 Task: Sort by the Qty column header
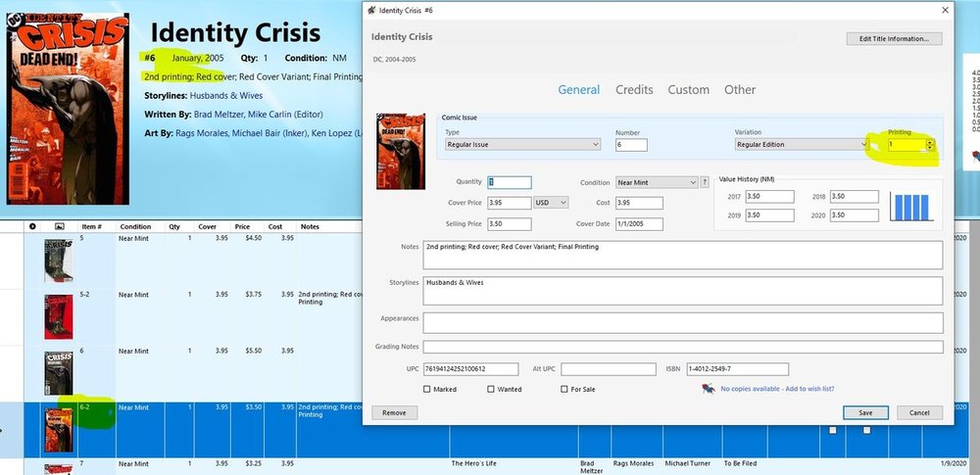click(173, 227)
